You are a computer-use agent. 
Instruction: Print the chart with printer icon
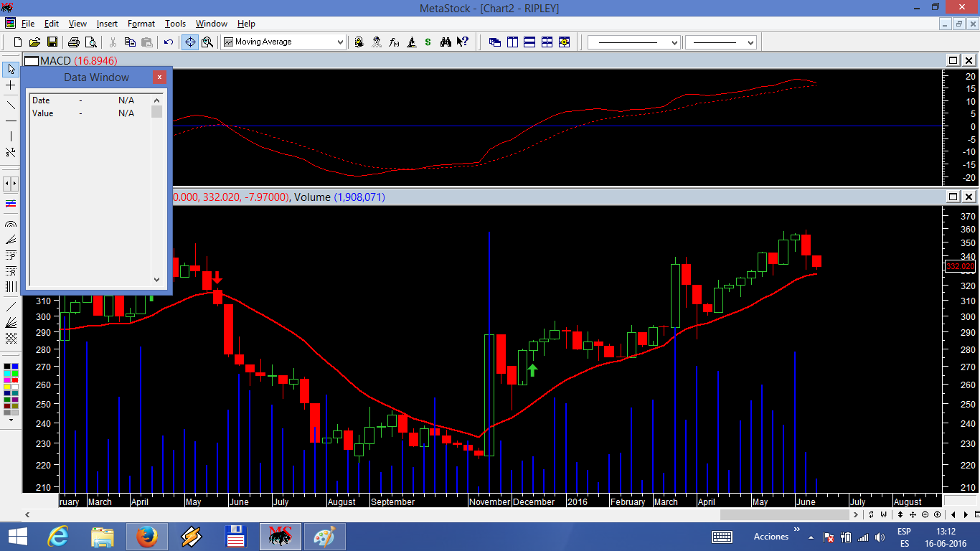tap(73, 42)
